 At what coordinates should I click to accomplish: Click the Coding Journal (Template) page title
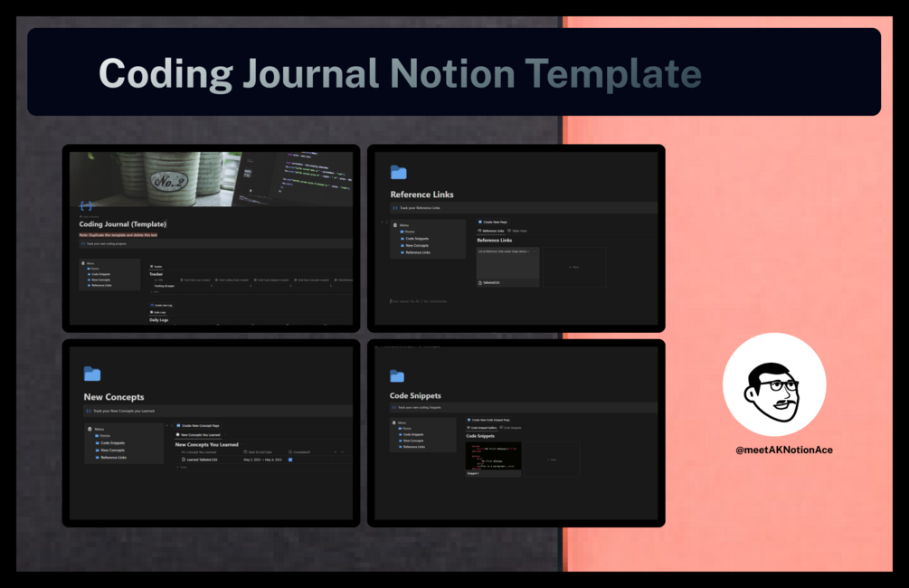point(122,223)
